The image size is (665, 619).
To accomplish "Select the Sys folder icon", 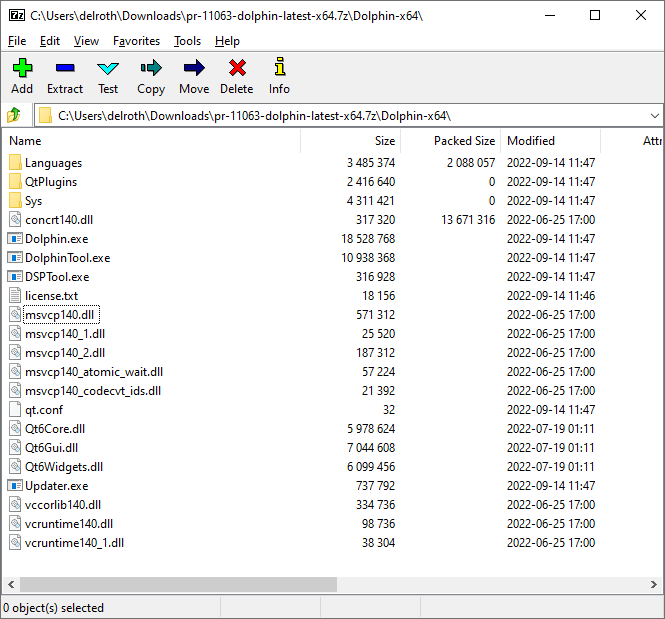I will [x=15, y=201].
